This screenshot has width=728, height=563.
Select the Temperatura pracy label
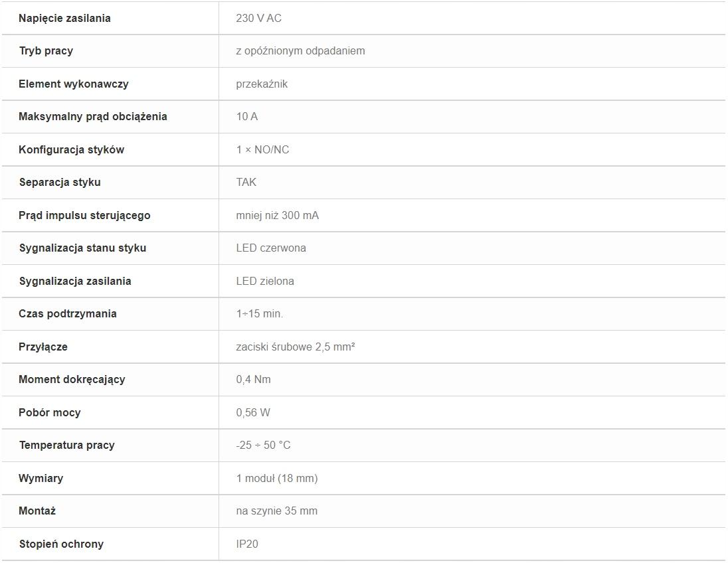pyautogui.click(x=66, y=445)
